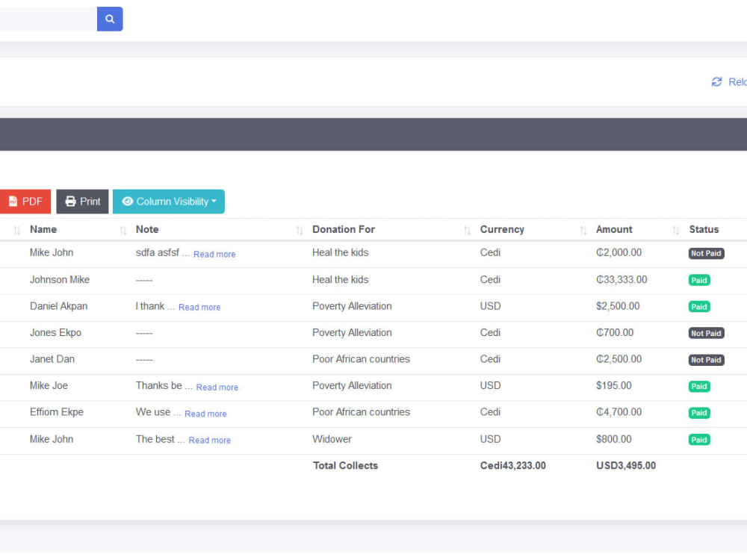This screenshot has width=747, height=560.
Task: Click the USD3,495.00 total
Action: [x=625, y=466]
